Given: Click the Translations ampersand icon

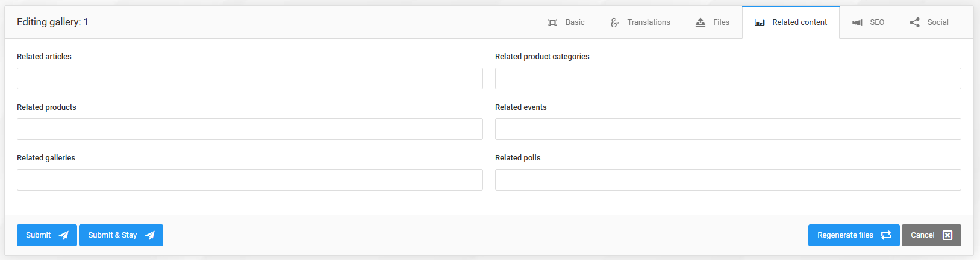Looking at the screenshot, I should click(x=614, y=22).
